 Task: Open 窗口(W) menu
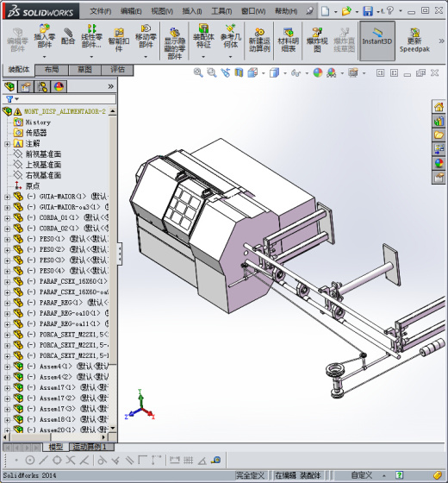pyautogui.click(x=253, y=11)
